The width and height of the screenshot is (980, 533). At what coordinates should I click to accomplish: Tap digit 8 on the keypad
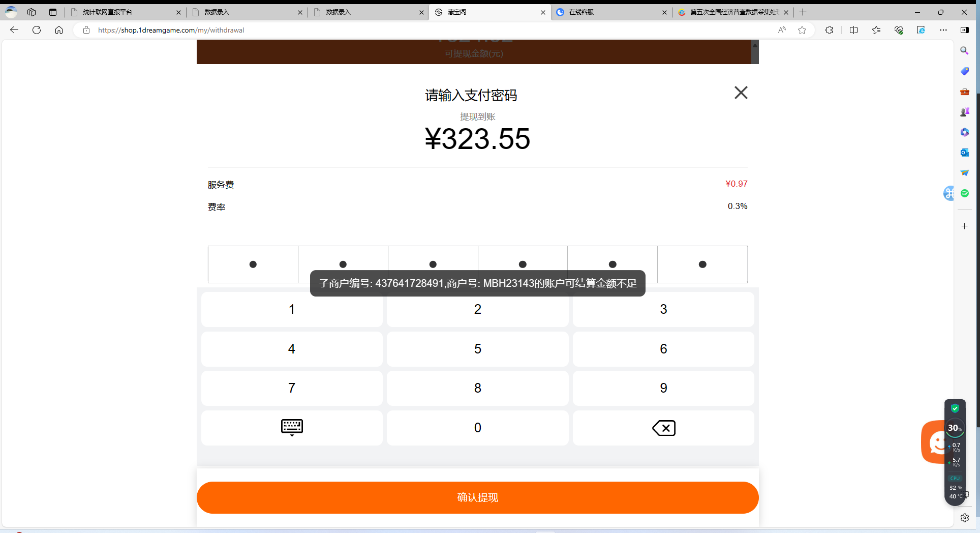(x=478, y=388)
